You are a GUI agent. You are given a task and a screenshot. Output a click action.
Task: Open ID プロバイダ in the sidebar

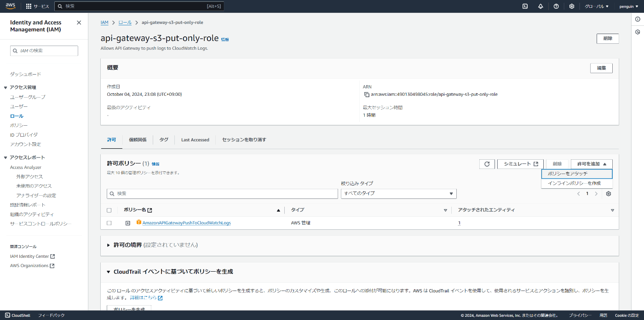coord(24,135)
